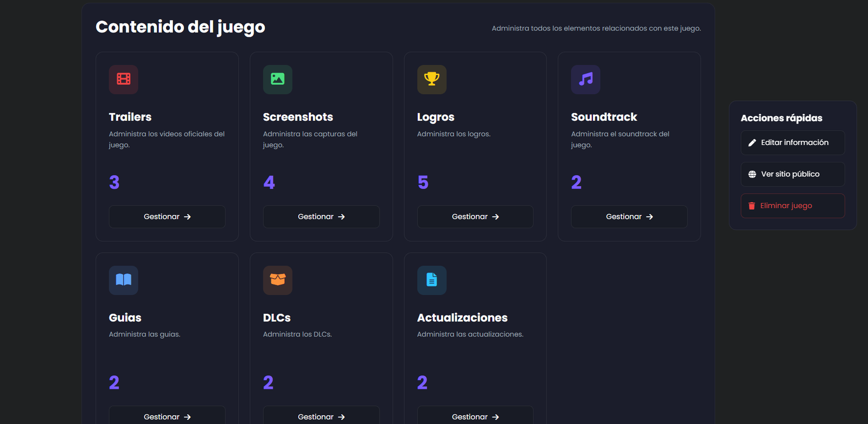Click 'Administra el soundtrack del juego.' description

(x=620, y=139)
